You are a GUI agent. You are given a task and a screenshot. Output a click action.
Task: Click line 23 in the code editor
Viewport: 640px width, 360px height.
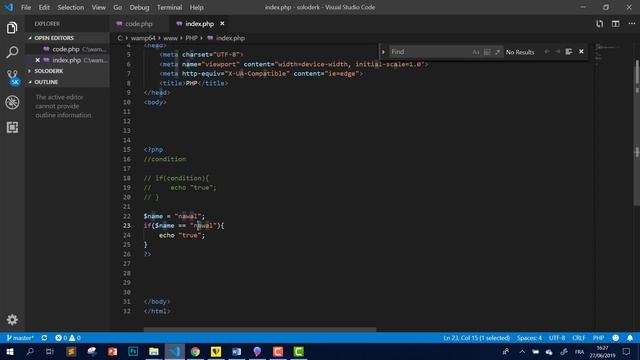[184, 226]
